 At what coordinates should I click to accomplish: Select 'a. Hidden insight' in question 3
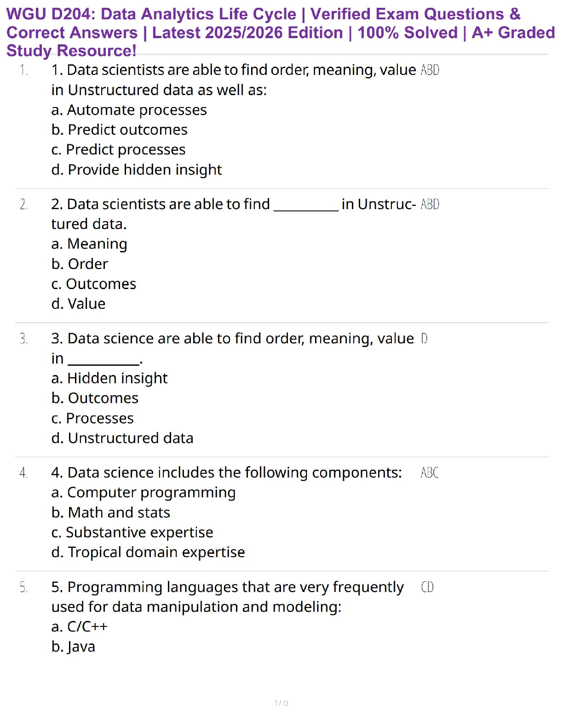pyautogui.click(x=109, y=378)
